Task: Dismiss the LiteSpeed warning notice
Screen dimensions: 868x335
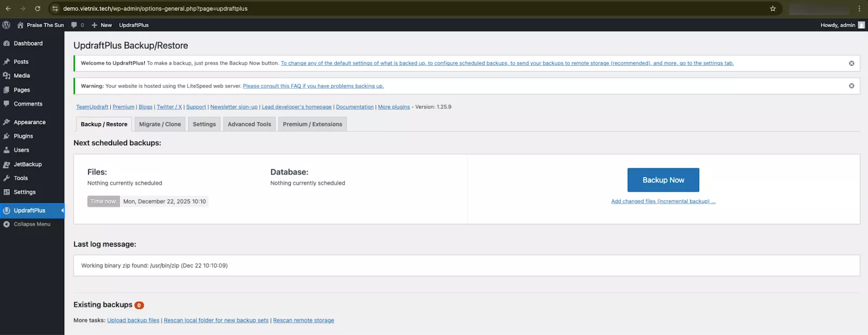Action: point(851,86)
